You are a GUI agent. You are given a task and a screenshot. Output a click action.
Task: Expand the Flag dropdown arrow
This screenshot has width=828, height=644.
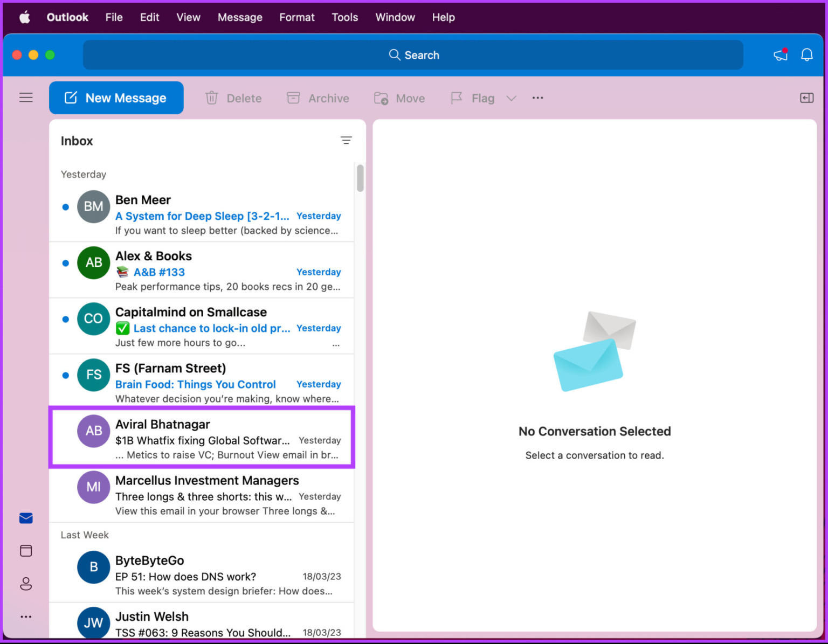[511, 98]
